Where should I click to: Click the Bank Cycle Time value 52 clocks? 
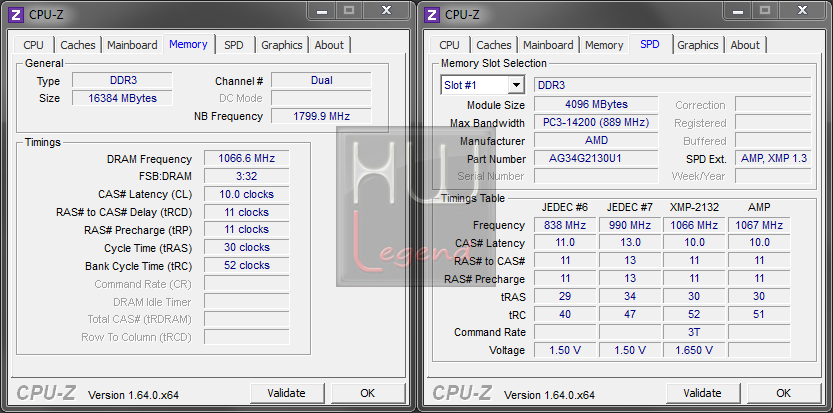(246, 265)
